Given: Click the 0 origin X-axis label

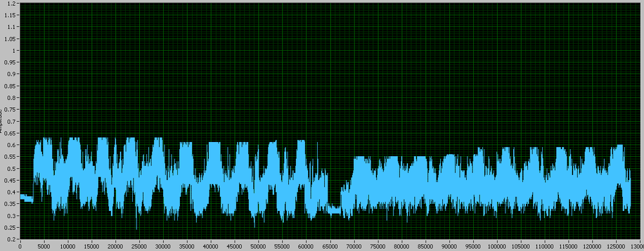Looking at the screenshot, I should point(20,247).
